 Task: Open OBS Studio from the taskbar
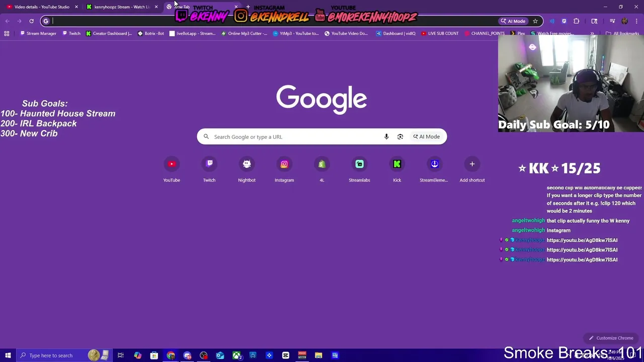click(x=203, y=355)
